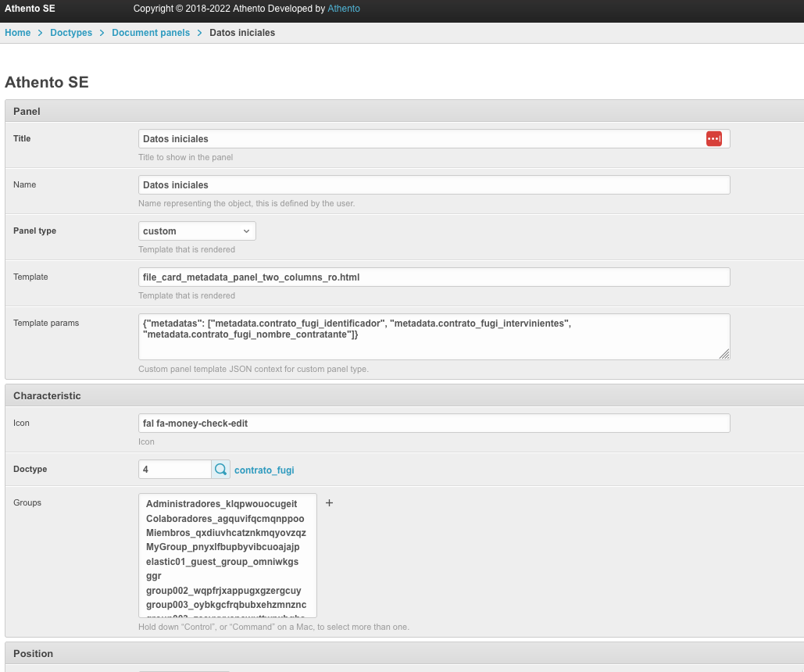Screen dimensions: 804x672
Task: Click the Template filename input field
Action: coord(434,277)
